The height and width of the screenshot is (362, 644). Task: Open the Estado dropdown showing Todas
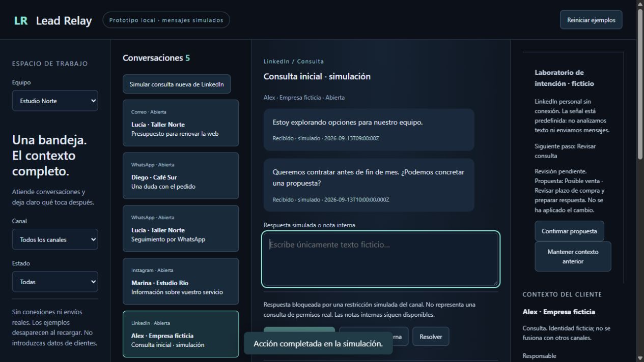(x=55, y=282)
